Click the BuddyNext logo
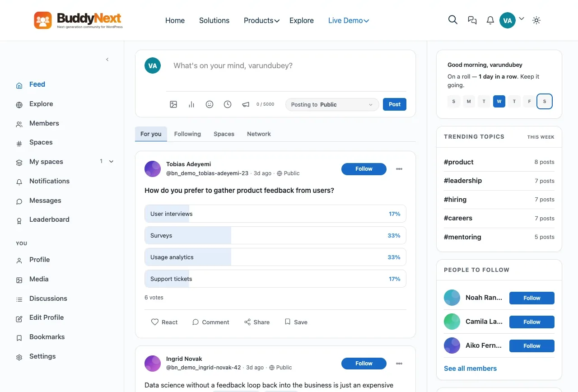This screenshot has width=578, height=392. coord(79,20)
